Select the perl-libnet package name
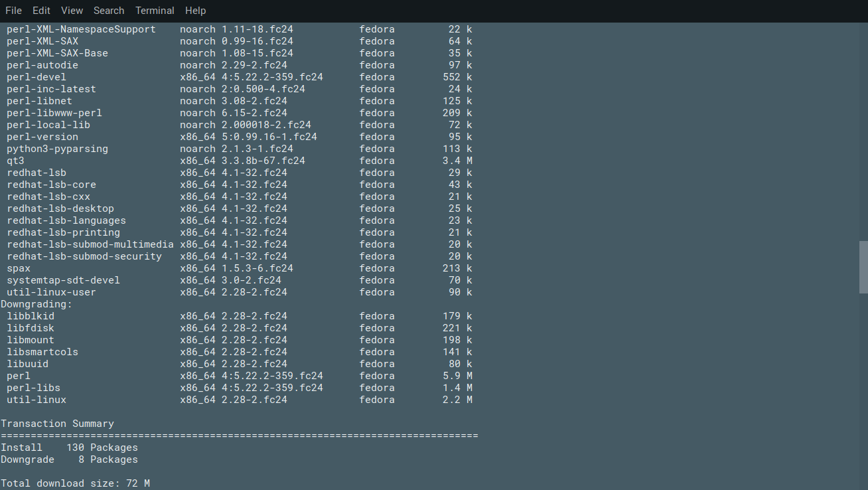Image resolution: width=868 pixels, height=490 pixels. click(x=39, y=101)
